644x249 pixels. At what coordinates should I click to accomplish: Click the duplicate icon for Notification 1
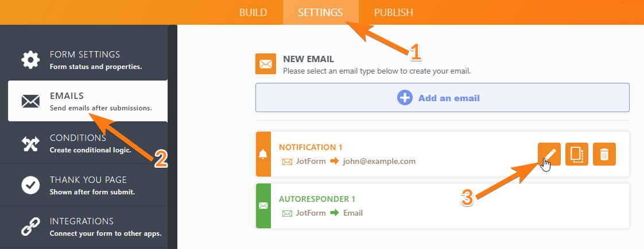(x=576, y=154)
